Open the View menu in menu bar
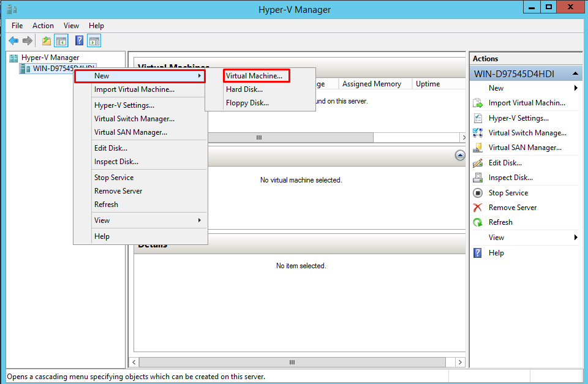This screenshot has width=588, height=384. point(71,26)
